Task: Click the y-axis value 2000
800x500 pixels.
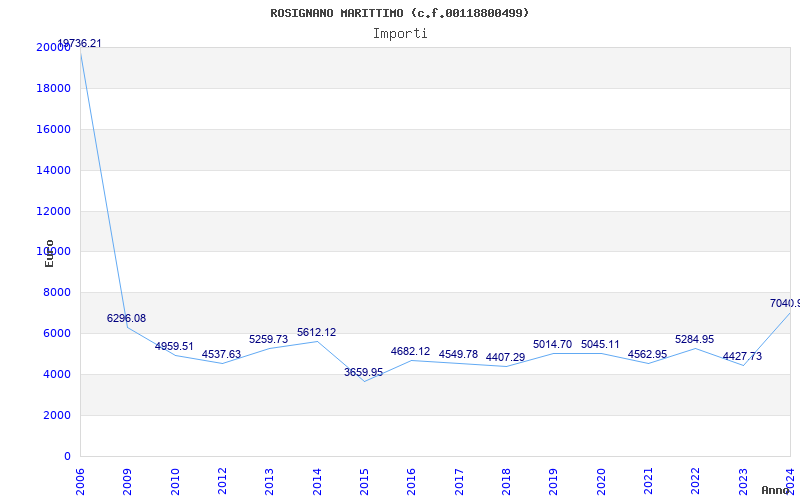Action: pyautogui.click(x=57, y=415)
